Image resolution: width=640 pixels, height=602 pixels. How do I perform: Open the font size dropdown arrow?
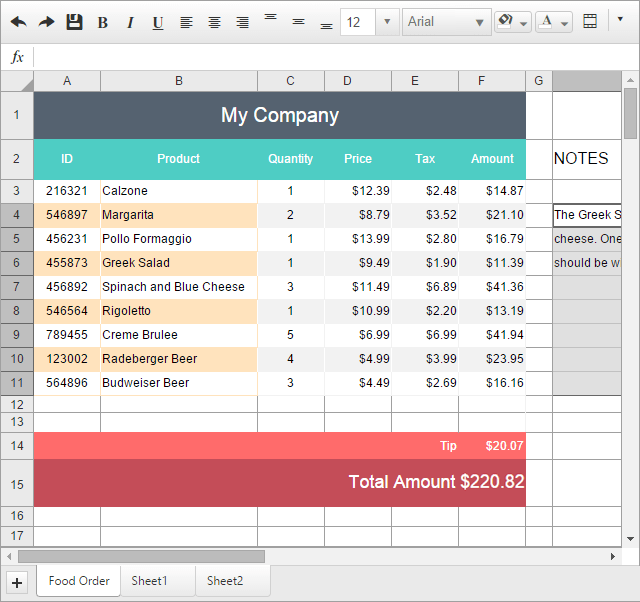(x=387, y=22)
